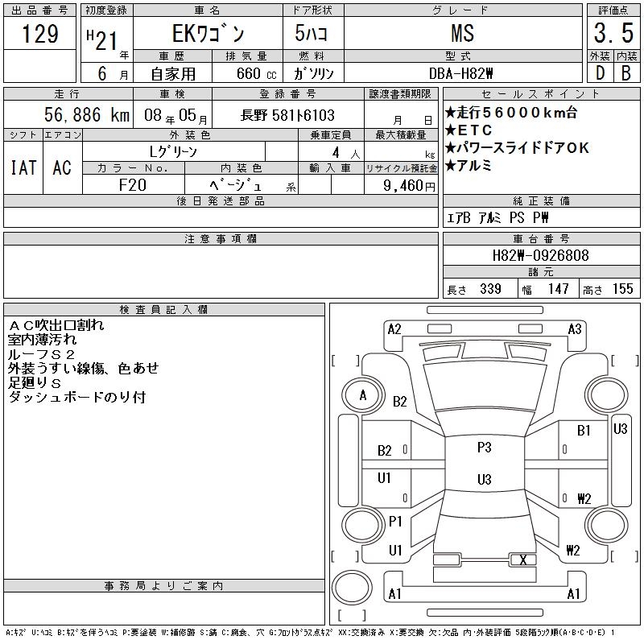Select the interior color ベージュ
644x644 pixels.
pos(235,185)
